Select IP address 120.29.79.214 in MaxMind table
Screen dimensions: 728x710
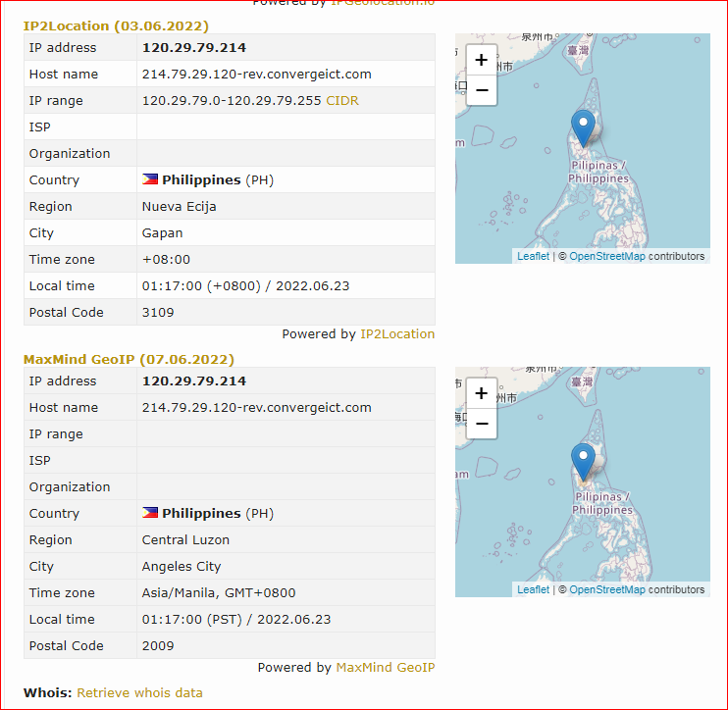pyautogui.click(x=194, y=380)
